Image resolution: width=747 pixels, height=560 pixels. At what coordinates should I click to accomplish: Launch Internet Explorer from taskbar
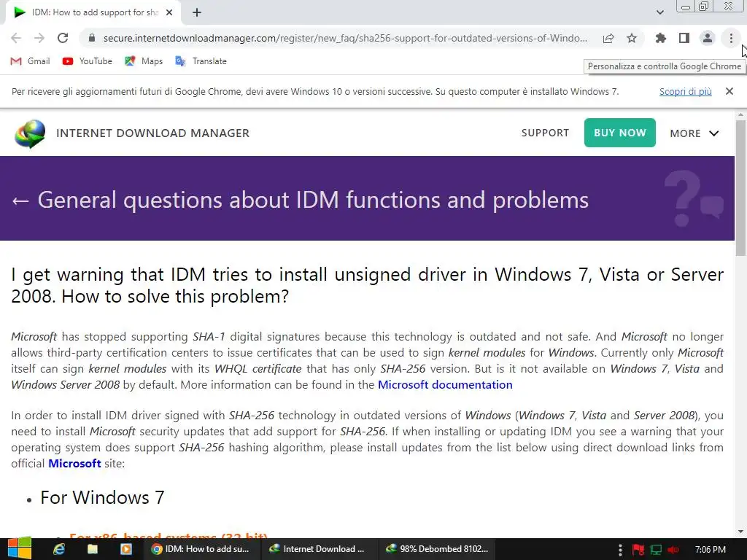[x=59, y=549]
